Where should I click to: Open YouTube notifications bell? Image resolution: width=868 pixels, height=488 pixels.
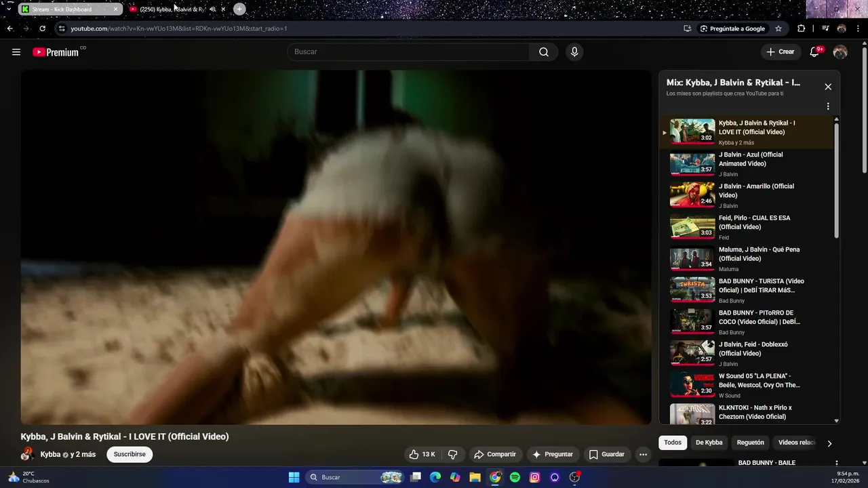[815, 52]
